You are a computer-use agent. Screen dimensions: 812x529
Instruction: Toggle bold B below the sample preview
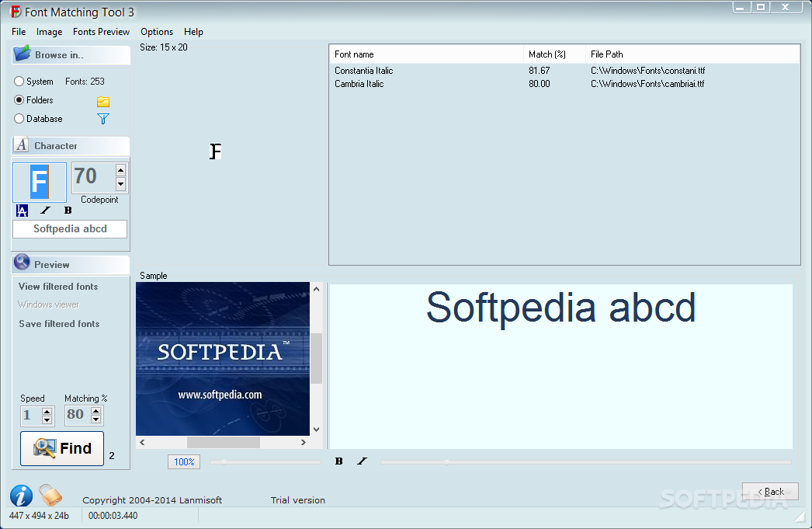pyautogui.click(x=338, y=461)
